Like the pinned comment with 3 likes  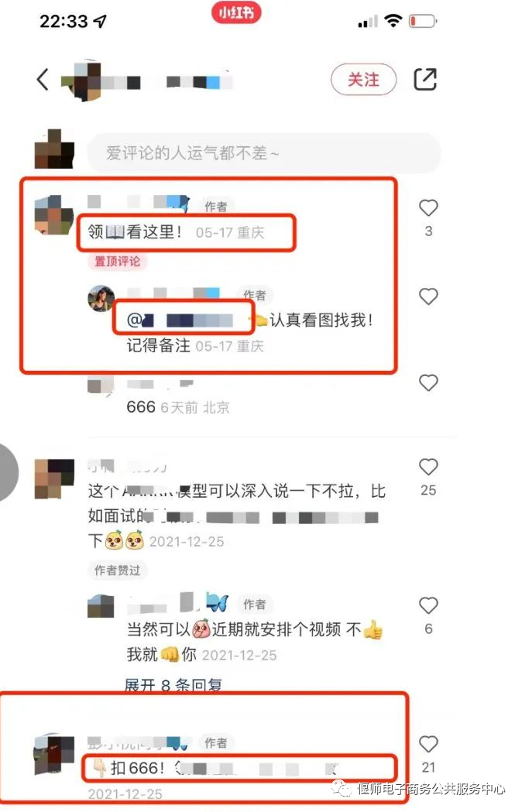coord(428,207)
